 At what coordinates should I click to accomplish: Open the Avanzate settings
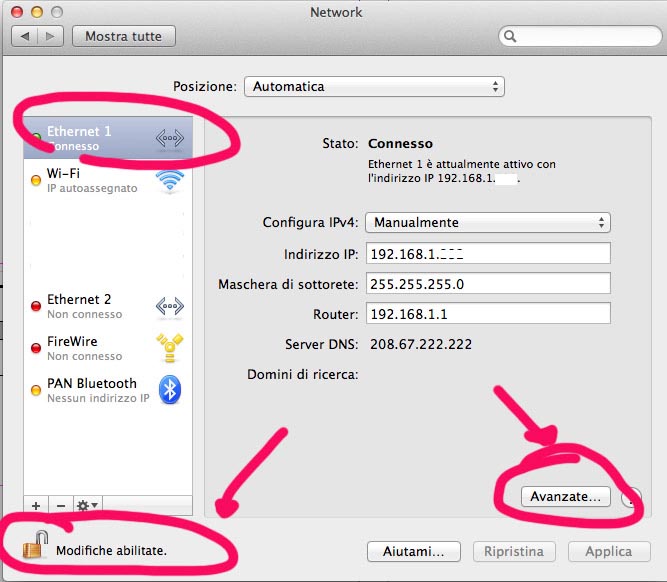tap(566, 496)
